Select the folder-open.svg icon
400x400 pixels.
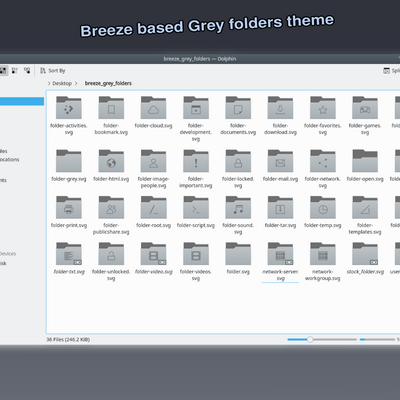365,161
